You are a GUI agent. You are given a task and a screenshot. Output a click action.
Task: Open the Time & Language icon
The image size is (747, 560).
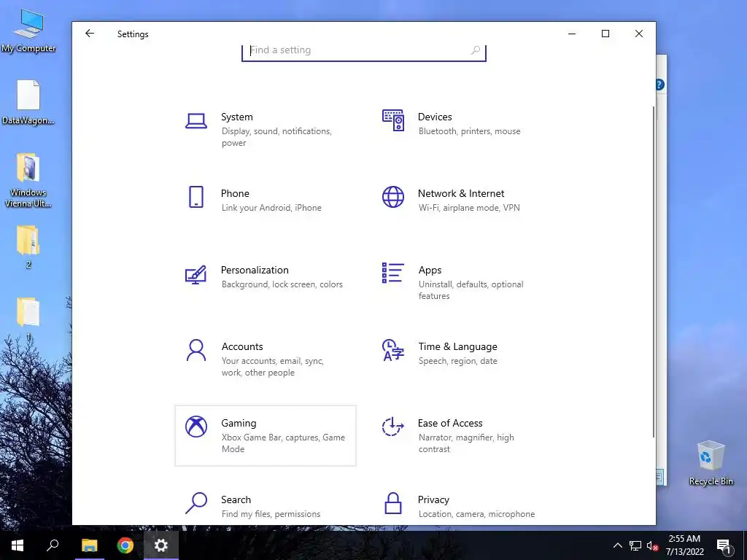393,350
